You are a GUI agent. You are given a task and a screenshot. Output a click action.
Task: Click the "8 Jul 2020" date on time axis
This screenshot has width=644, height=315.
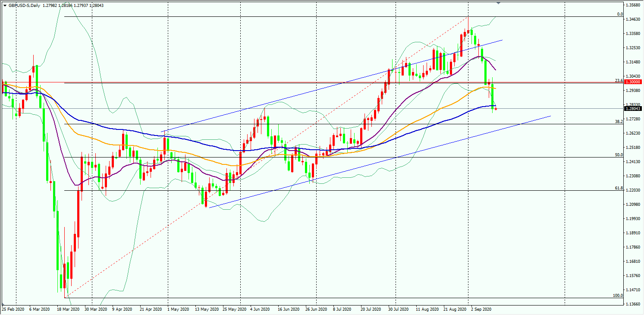pyautogui.click(x=343, y=310)
